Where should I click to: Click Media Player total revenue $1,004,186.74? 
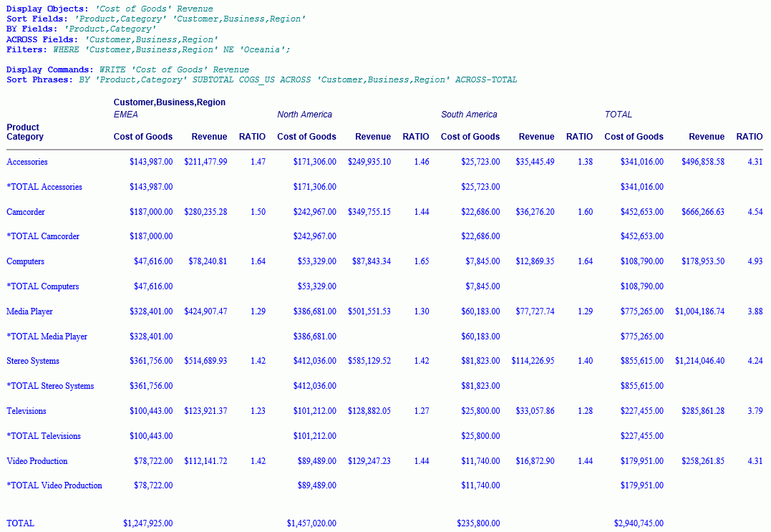coord(699,311)
